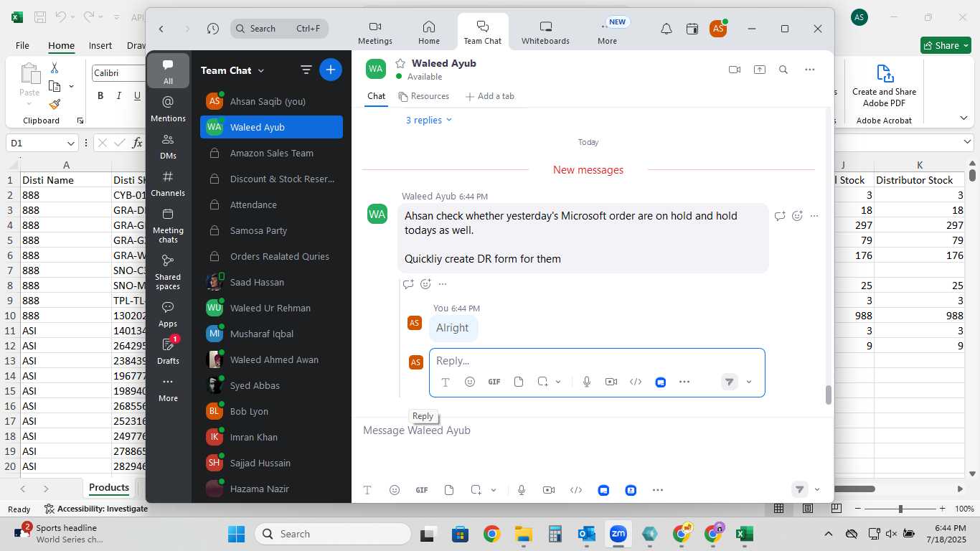Screen dimensions: 980x551
Task: Open Shared spaces in sidebar
Action: coord(168,271)
